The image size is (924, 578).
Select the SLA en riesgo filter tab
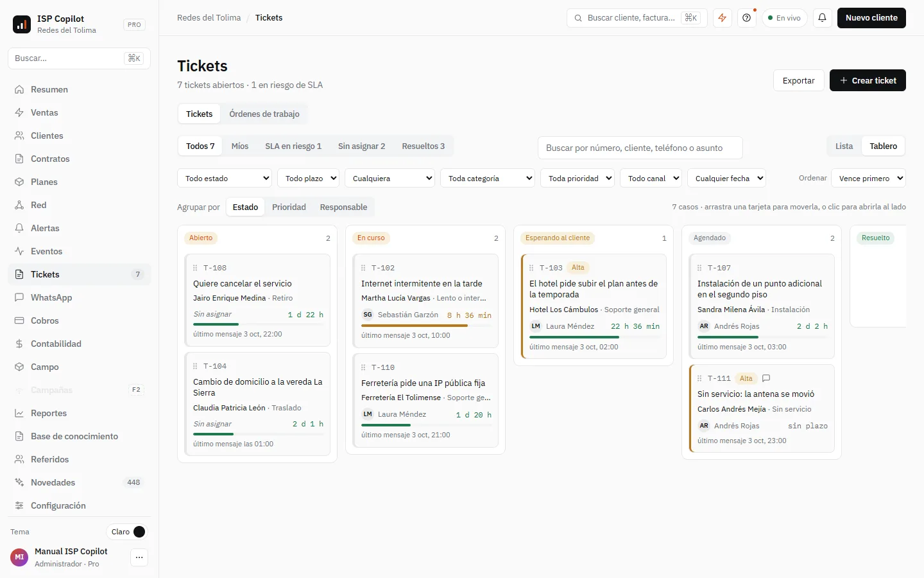click(293, 146)
